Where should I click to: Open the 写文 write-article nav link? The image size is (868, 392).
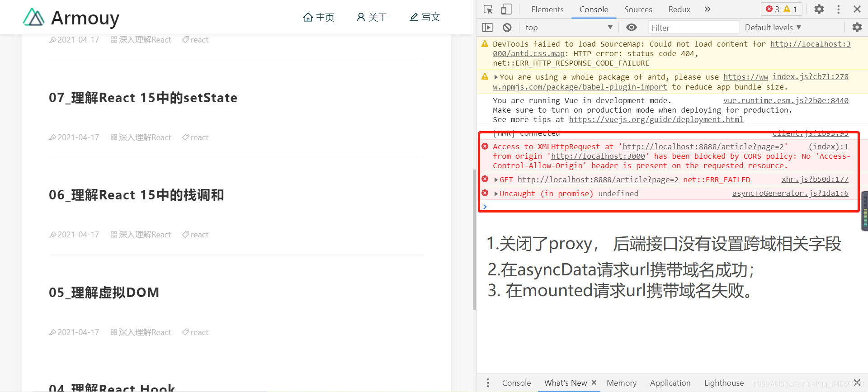click(425, 17)
